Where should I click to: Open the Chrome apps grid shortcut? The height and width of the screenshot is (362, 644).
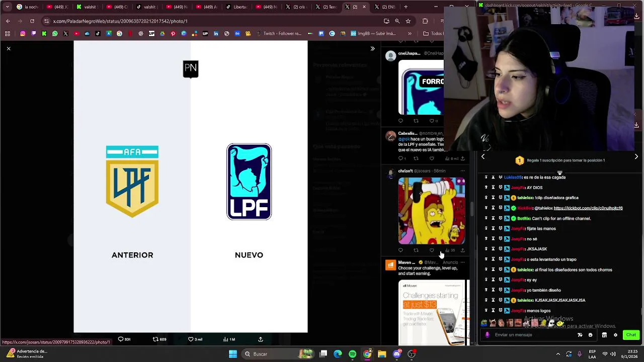[8, 34]
